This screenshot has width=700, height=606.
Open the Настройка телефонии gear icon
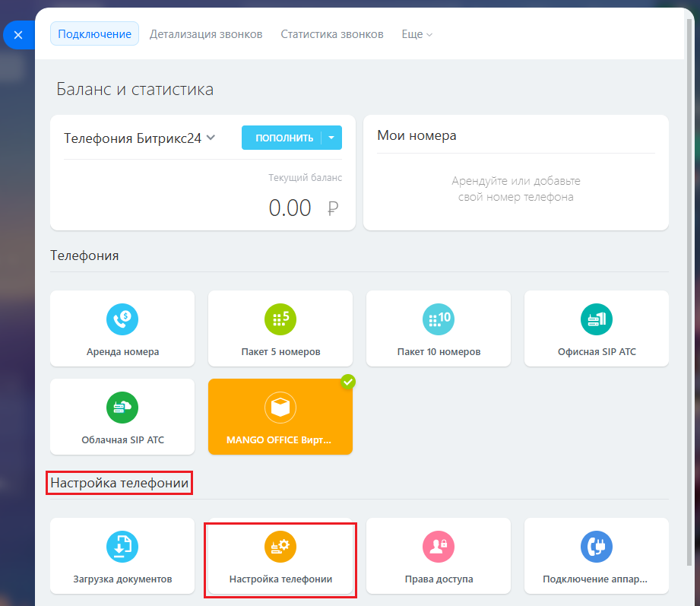click(x=280, y=547)
